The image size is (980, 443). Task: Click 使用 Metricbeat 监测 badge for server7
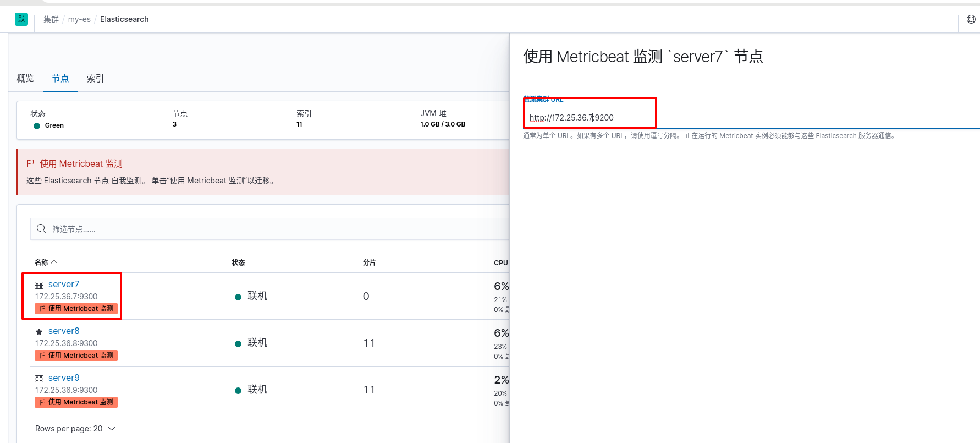(x=76, y=309)
